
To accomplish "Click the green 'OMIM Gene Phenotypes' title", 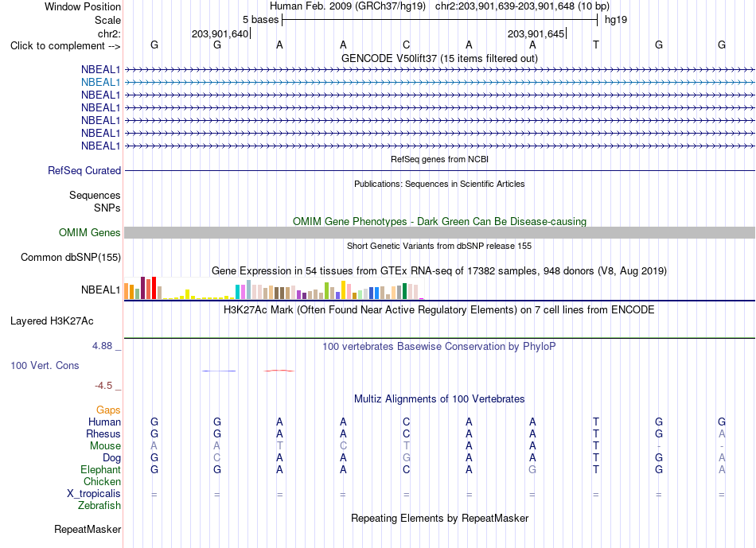I will tap(439, 222).
